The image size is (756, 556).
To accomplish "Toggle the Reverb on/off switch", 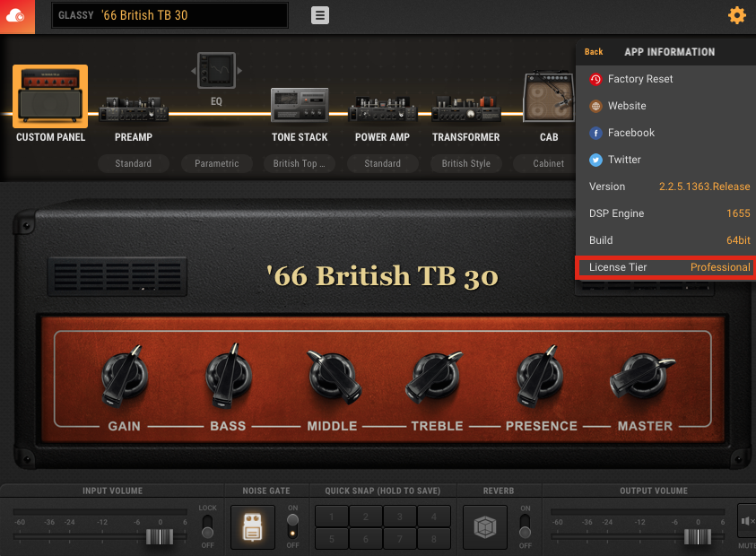I will click(x=525, y=526).
